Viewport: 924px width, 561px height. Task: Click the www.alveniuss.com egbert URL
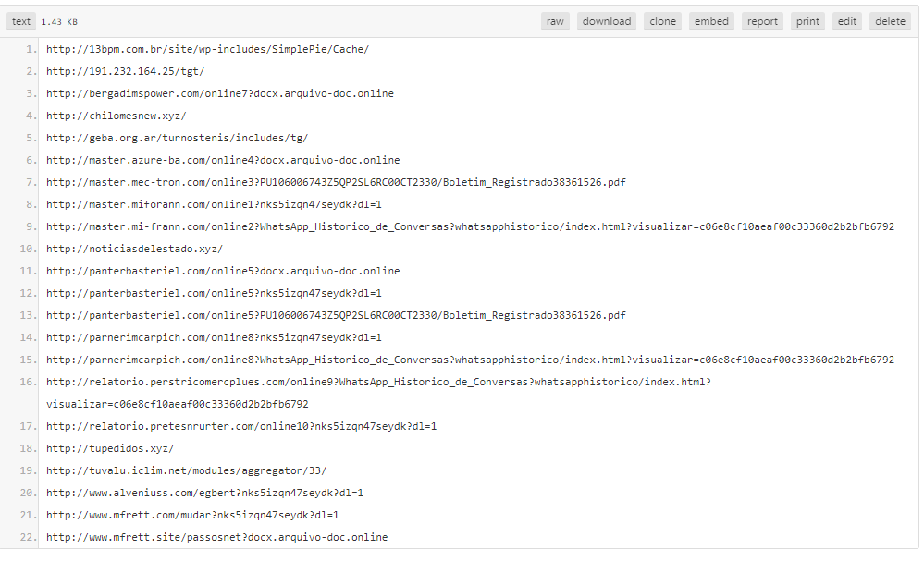[204, 493]
